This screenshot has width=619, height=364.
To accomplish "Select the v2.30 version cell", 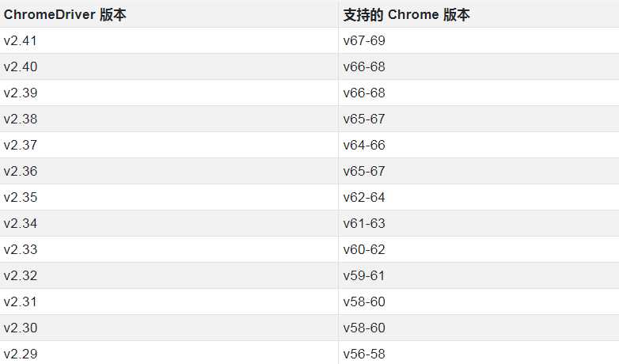I will coord(169,328).
